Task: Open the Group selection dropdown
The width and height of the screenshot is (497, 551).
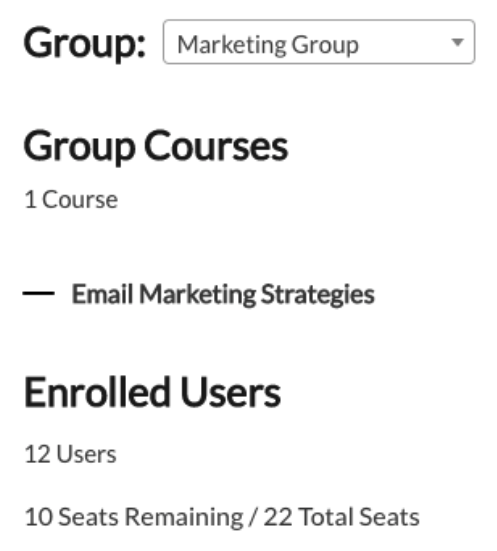Action: [x=319, y=42]
